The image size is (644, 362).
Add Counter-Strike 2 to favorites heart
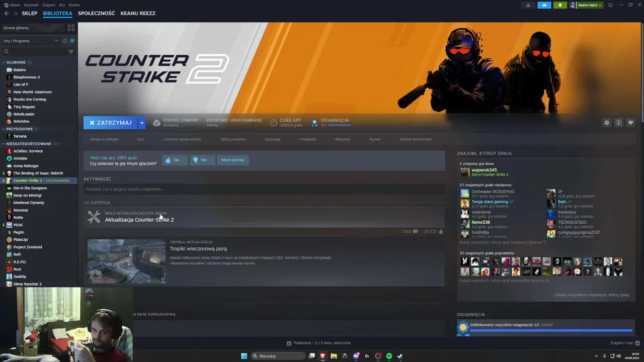point(630,123)
